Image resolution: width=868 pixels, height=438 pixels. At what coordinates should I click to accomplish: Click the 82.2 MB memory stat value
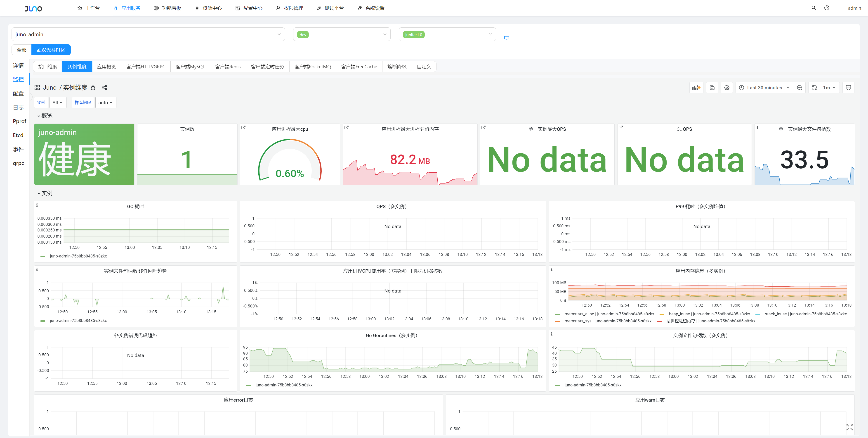410,159
